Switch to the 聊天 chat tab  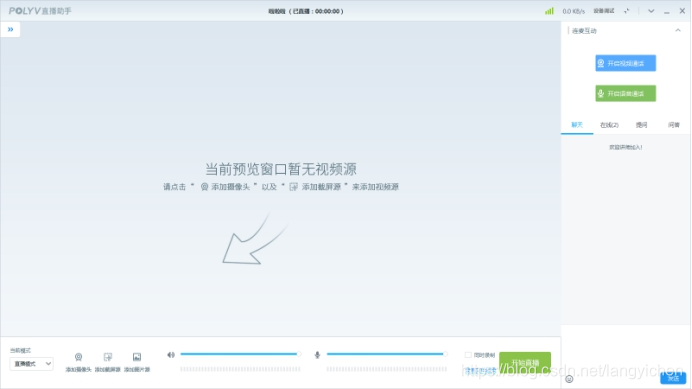pos(577,125)
